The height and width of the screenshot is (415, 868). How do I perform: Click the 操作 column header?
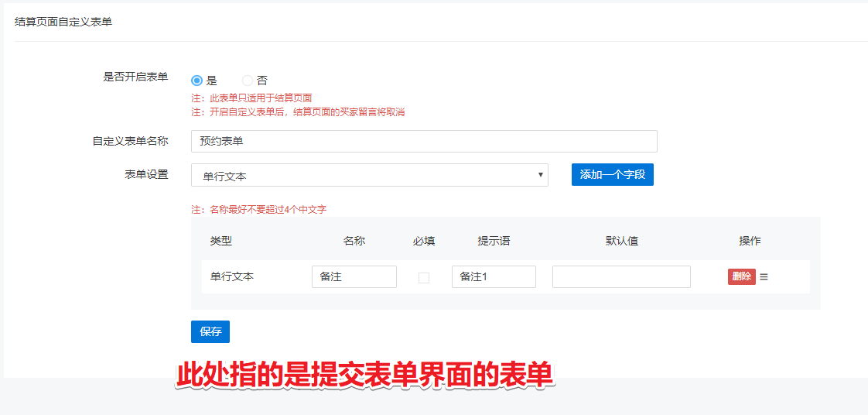click(x=750, y=241)
